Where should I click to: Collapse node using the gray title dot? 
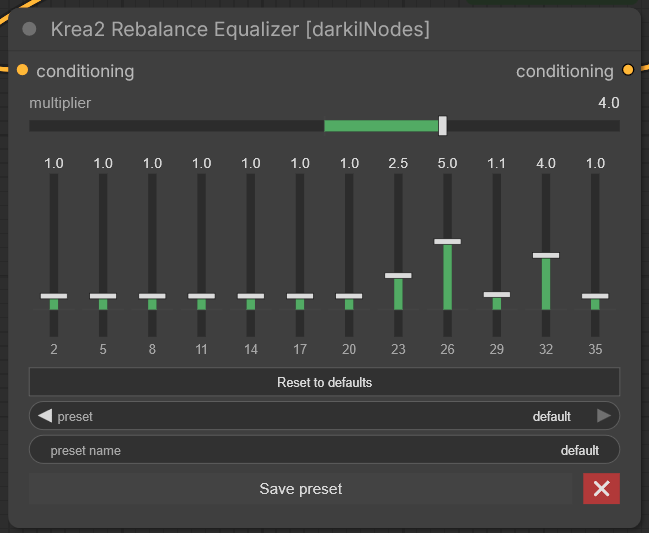29,29
